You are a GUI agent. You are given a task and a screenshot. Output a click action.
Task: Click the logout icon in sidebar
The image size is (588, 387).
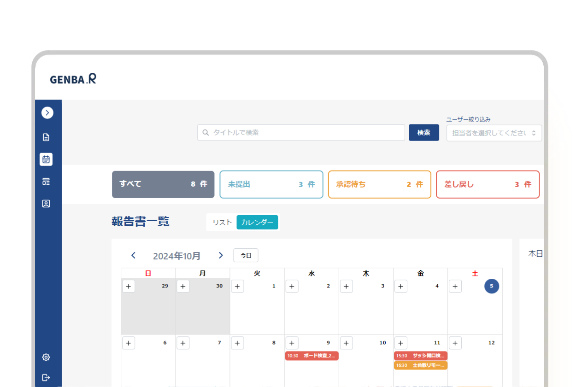point(46,378)
